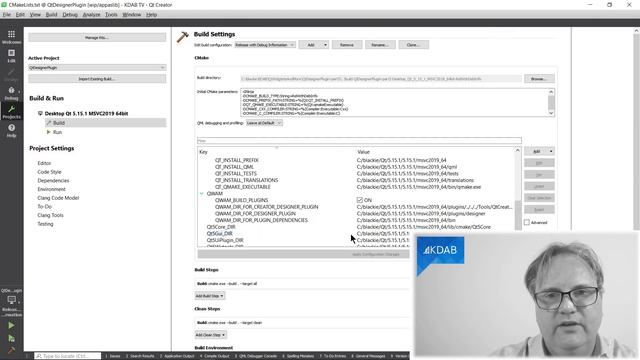Image resolution: width=640 pixels, height=360 pixels.
Task: Click the Build project hammer icon
Action: 11,350
